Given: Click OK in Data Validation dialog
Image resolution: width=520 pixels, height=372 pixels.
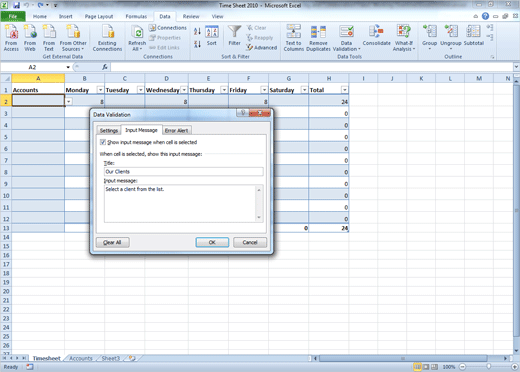Looking at the screenshot, I should (x=212, y=242).
